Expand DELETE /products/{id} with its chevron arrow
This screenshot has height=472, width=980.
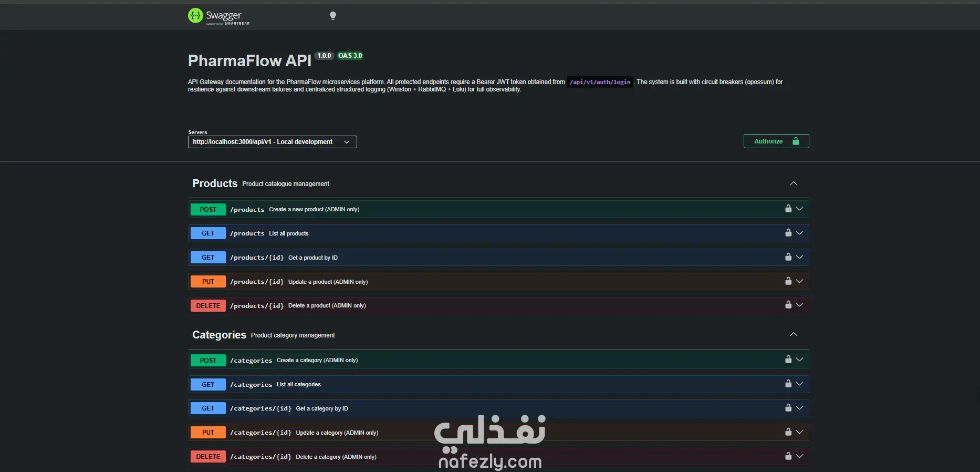[799, 305]
